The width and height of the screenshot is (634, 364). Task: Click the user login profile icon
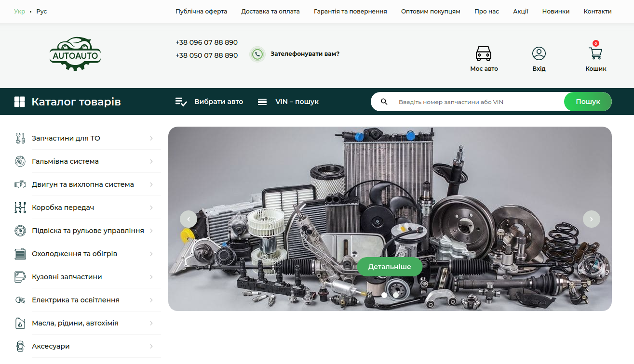pos(539,53)
